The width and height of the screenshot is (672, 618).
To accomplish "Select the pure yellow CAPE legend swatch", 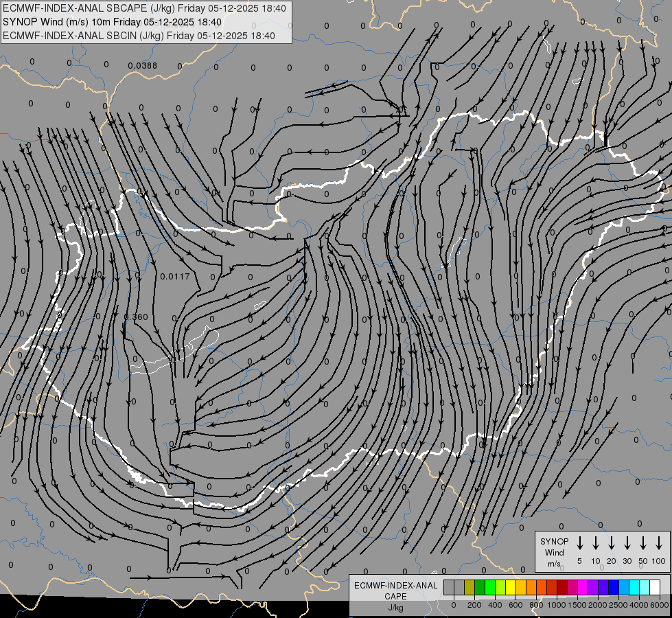I will point(511,587).
